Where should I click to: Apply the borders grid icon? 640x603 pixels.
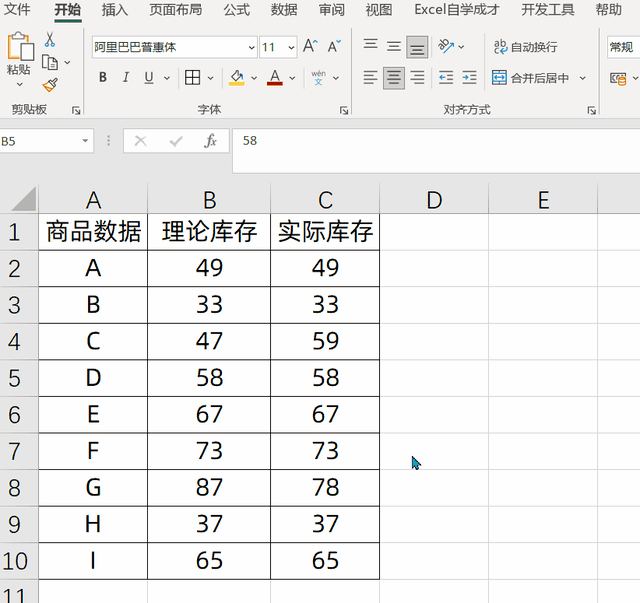pyautogui.click(x=192, y=77)
